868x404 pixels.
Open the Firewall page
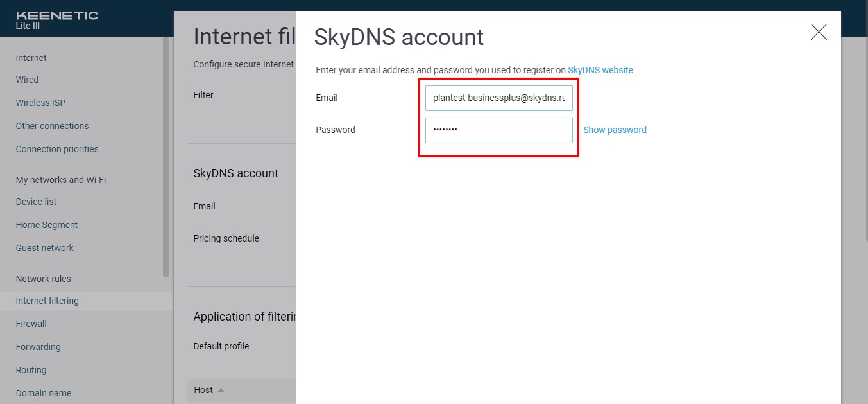tap(31, 324)
